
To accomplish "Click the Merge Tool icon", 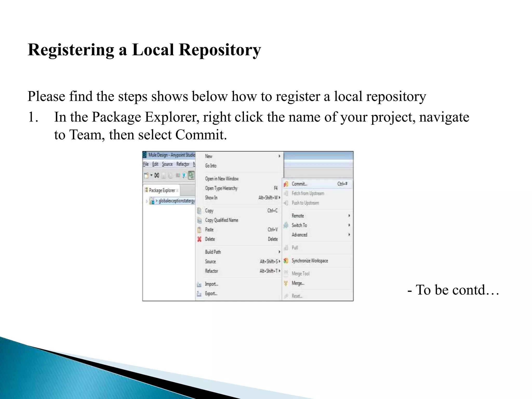I will coord(286,273).
